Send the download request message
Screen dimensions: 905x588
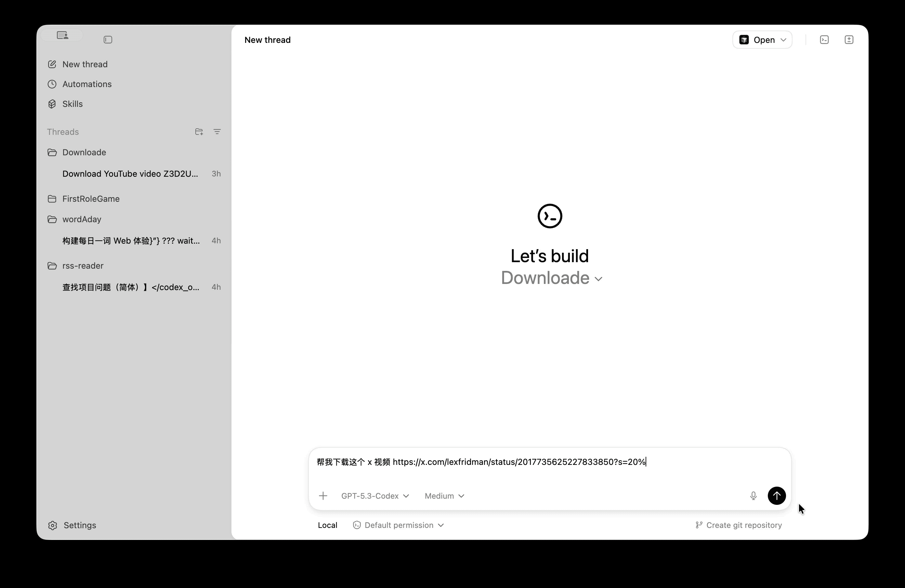(x=777, y=496)
